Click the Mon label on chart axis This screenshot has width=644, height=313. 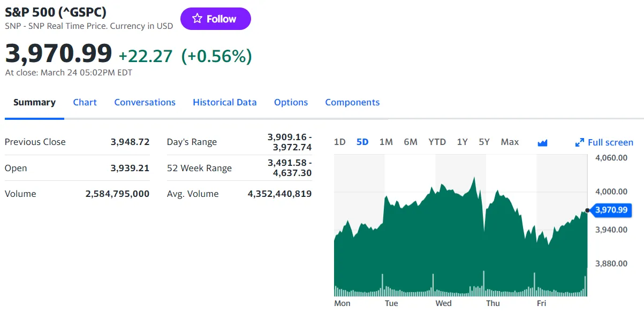(x=342, y=303)
